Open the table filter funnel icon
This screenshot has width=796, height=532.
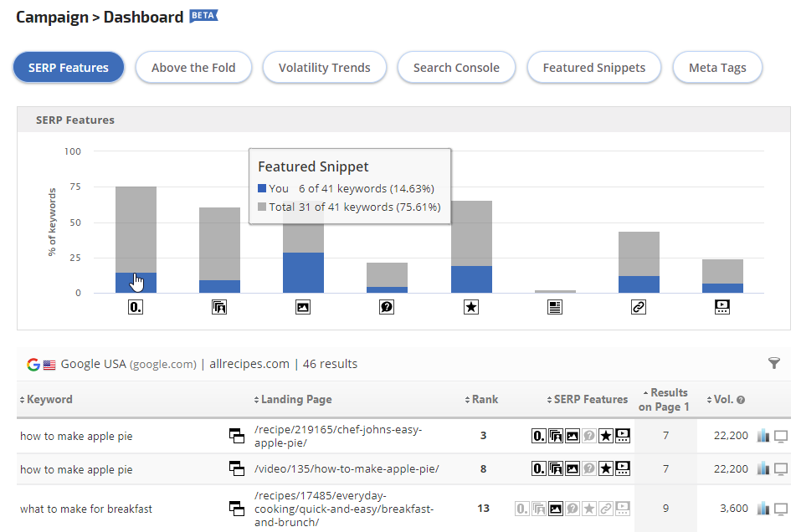tap(773, 364)
